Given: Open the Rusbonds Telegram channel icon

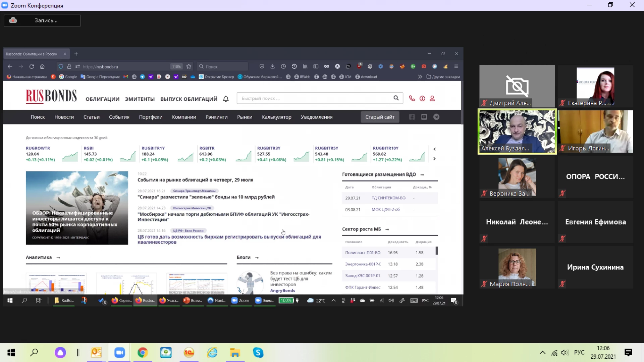Looking at the screenshot, I should [x=436, y=117].
